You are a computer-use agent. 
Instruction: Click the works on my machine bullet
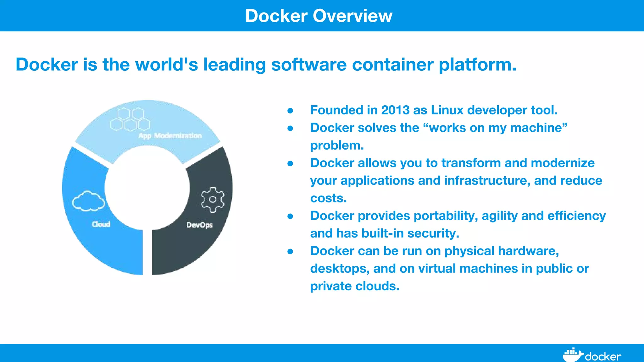point(439,128)
